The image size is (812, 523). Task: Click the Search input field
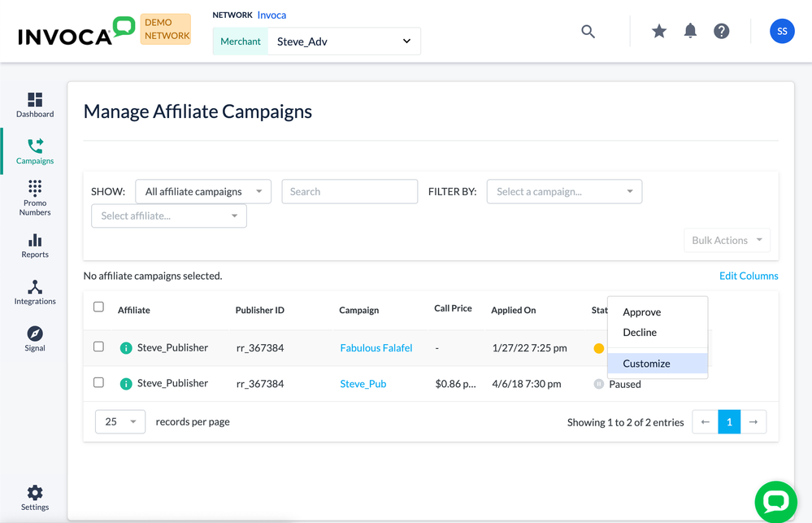350,192
